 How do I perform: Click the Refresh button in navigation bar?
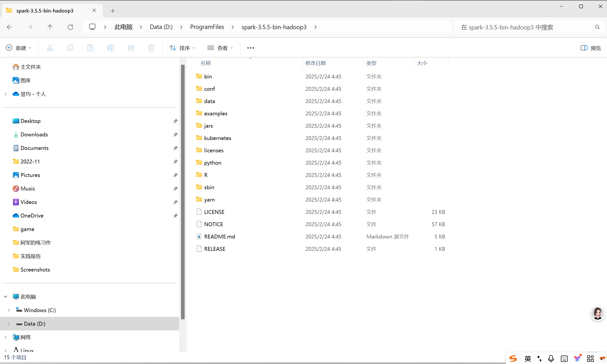(x=71, y=27)
